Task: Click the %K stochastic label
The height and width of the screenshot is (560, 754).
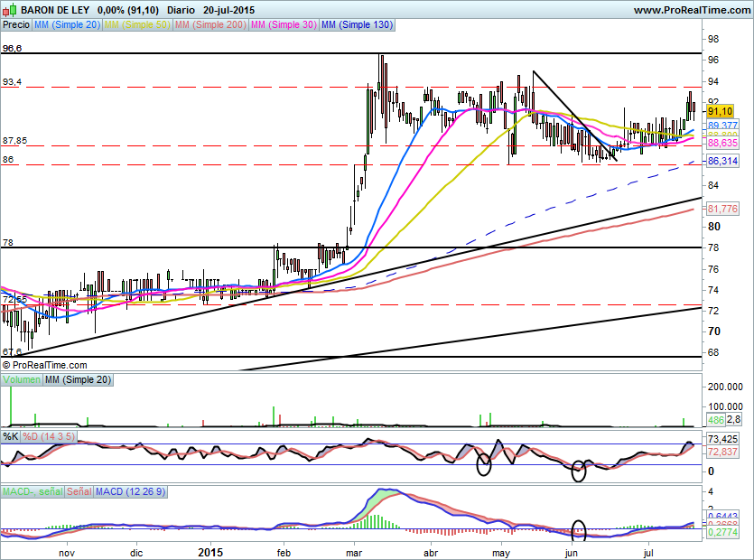Action: (x=11, y=436)
